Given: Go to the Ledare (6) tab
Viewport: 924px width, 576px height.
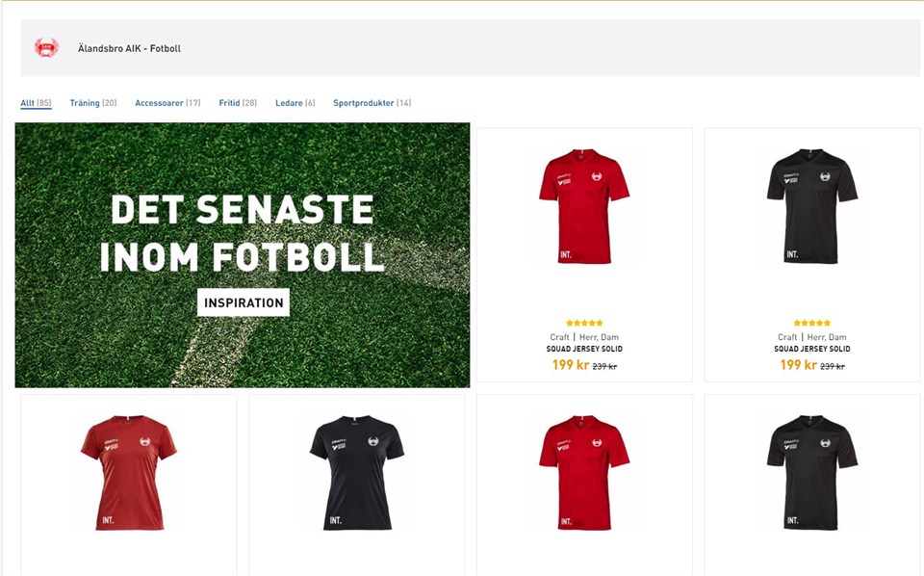Looking at the screenshot, I should click(x=295, y=103).
